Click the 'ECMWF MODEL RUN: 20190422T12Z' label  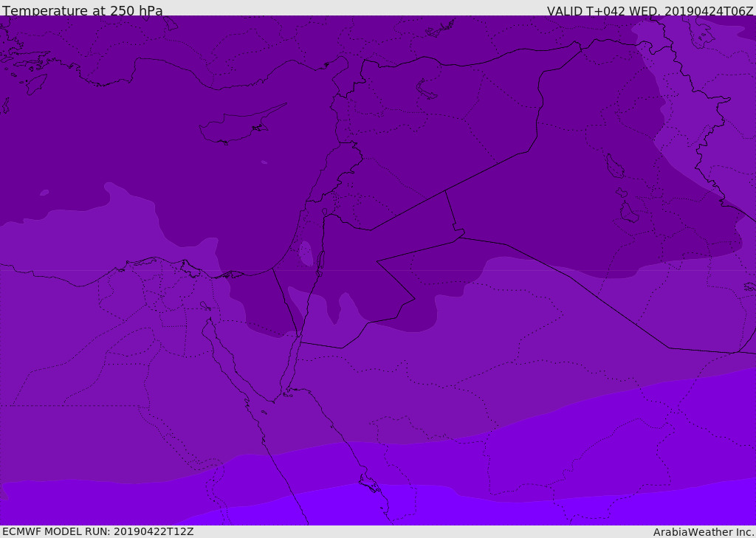(x=98, y=531)
